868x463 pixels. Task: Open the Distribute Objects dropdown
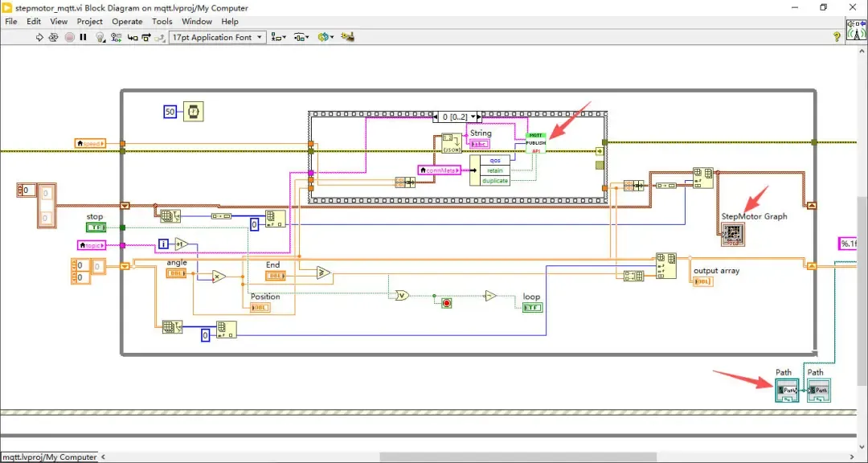301,37
